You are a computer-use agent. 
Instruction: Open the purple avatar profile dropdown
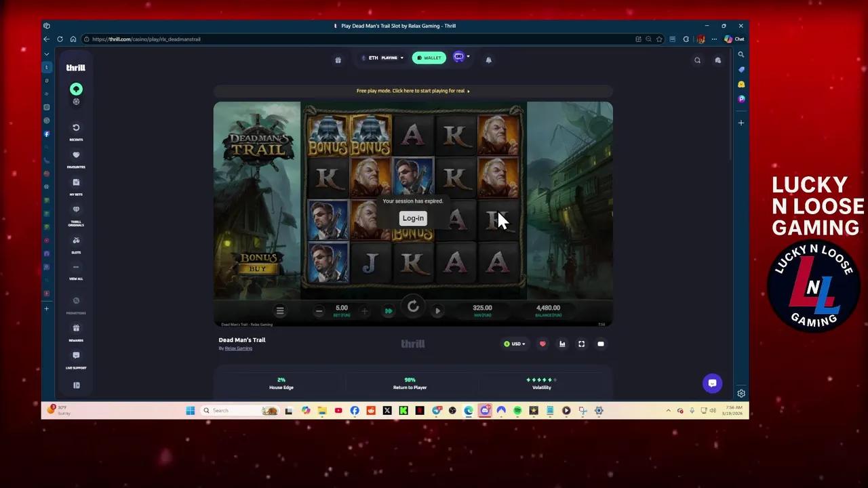(460, 58)
